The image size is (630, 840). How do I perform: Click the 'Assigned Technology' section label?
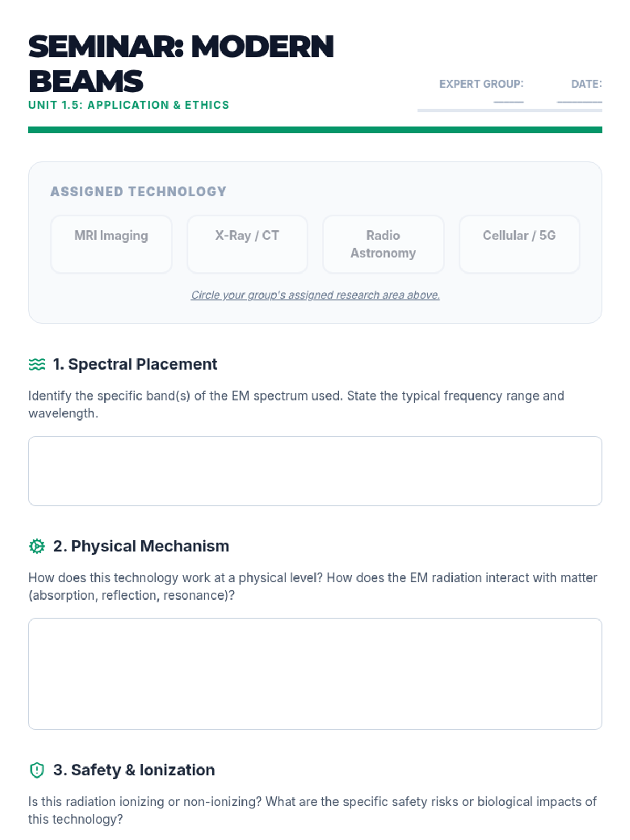pyautogui.click(x=138, y=192)
